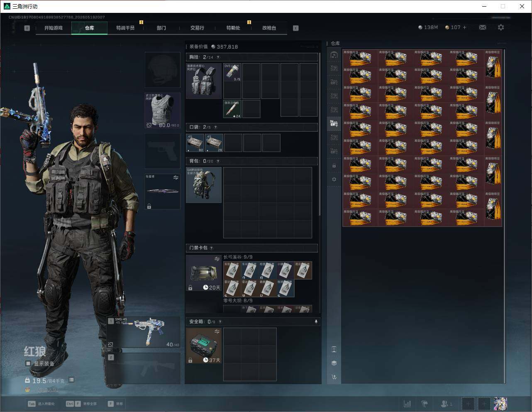Enable the 显示装备 checkbox

point(28,363)
